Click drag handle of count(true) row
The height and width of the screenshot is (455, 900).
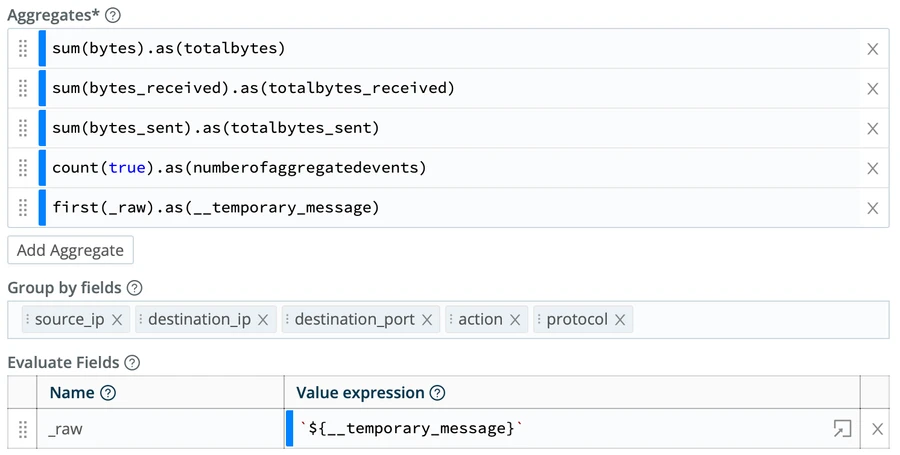(23, 169)
